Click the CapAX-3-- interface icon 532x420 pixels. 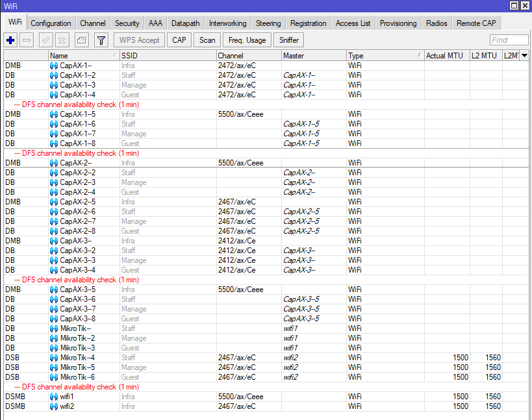point(54,241)
